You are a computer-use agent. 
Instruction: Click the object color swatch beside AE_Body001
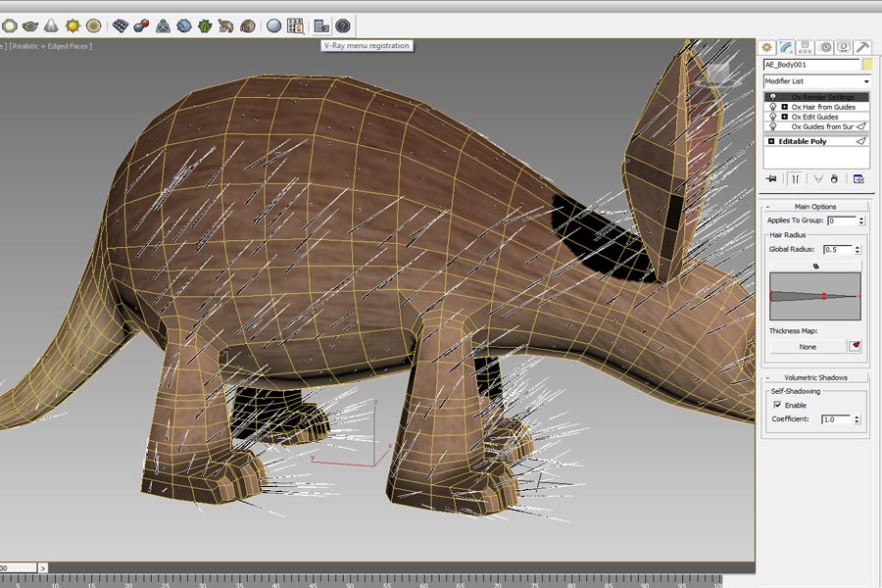pyautogui.click(x=866, y=65)
